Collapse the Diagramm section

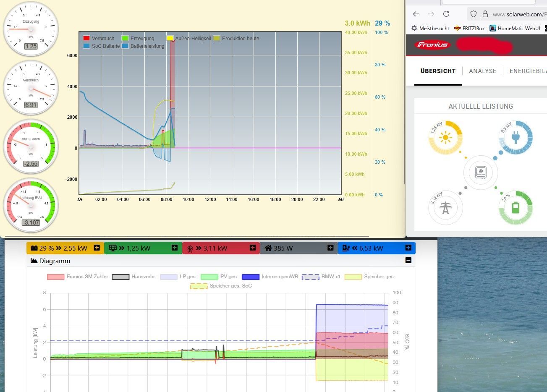pyautogui.click(x=408, y=261)
